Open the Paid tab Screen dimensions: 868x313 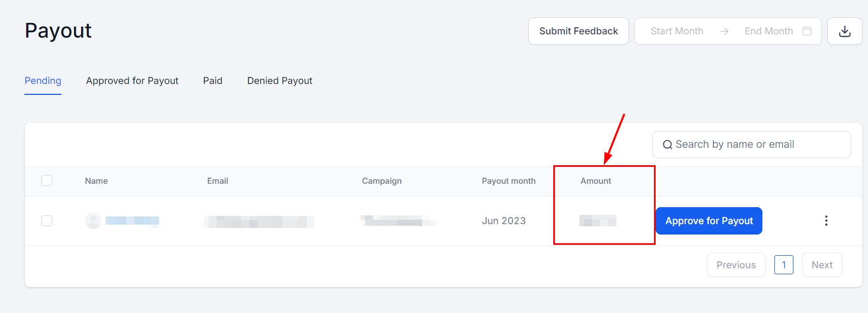tap(213, 81)
